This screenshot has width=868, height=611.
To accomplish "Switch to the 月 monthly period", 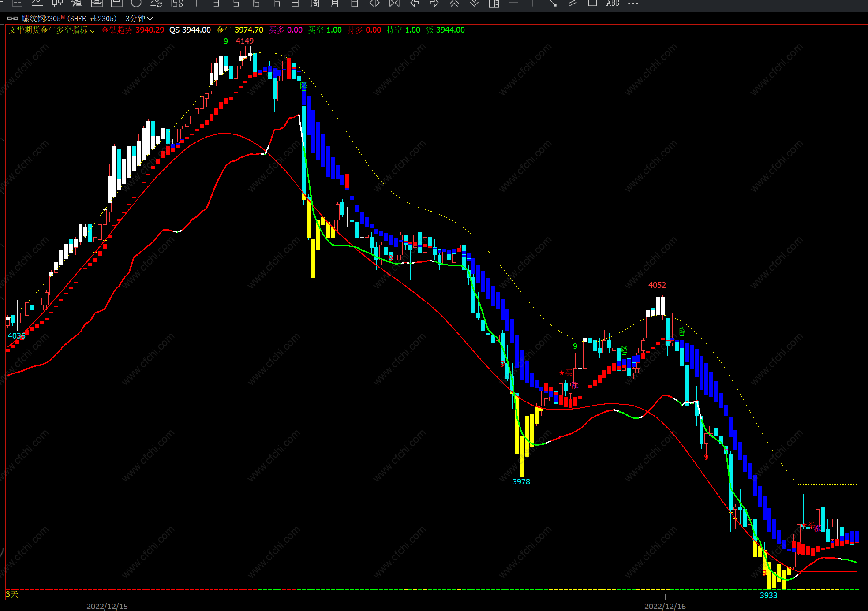I will point(335,4).
